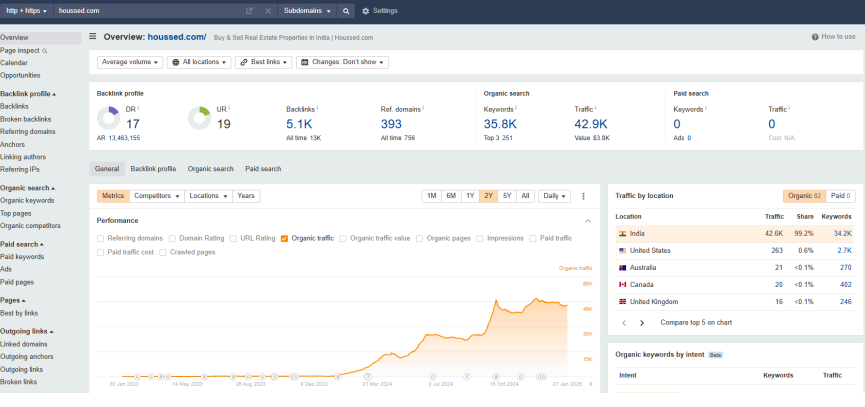Toggle the hamburger sidebar menu icon
The width and height of the screenshot is (865, 407).
93,36
